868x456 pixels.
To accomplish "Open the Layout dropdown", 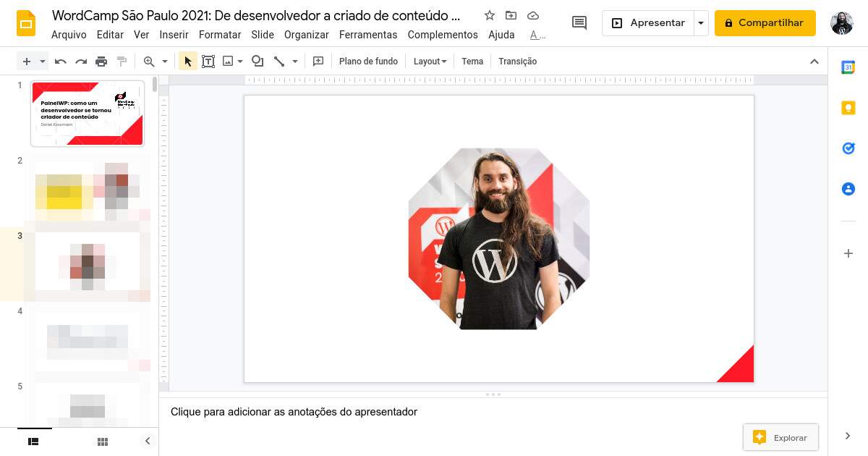I will point(430,62).
